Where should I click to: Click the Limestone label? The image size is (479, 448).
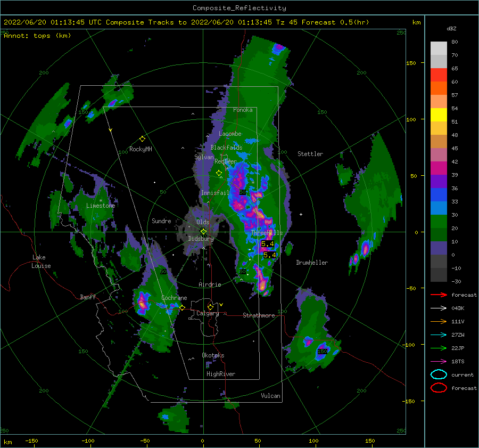[x=101, y=206]
